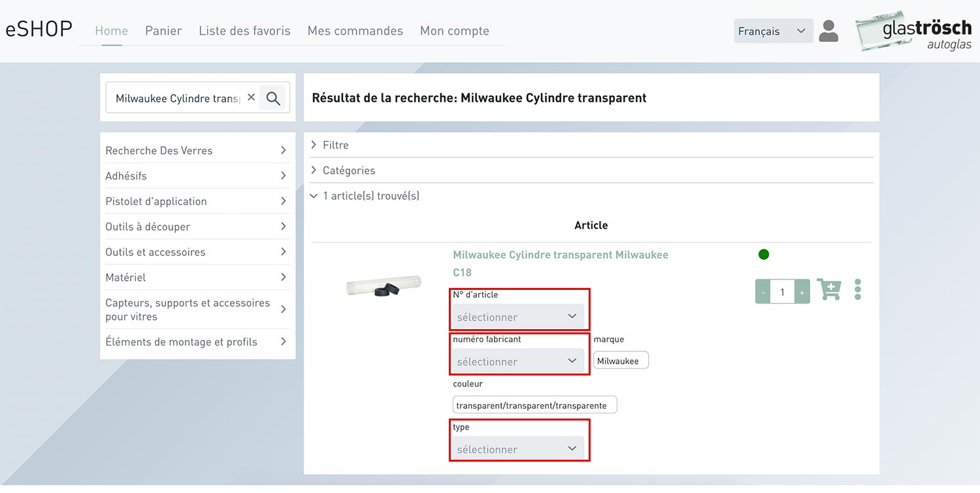980x493 pixels.
Task: Expand Capteurs, supports et accessoires category
Action: 197,310
